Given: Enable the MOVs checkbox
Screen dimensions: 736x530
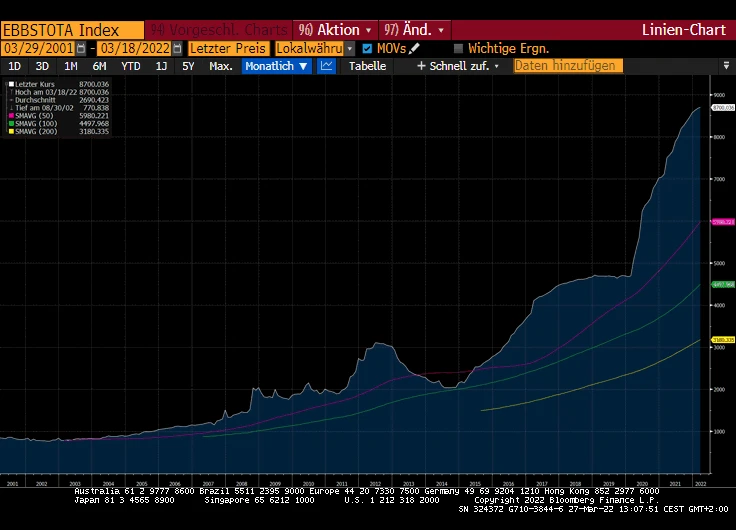Looking at the screenshot, I should pos(367,48).
